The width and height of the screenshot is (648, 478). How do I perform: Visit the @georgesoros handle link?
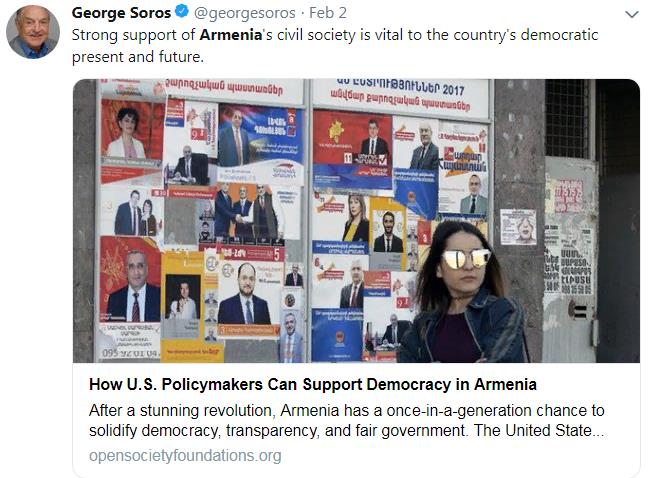245,13
